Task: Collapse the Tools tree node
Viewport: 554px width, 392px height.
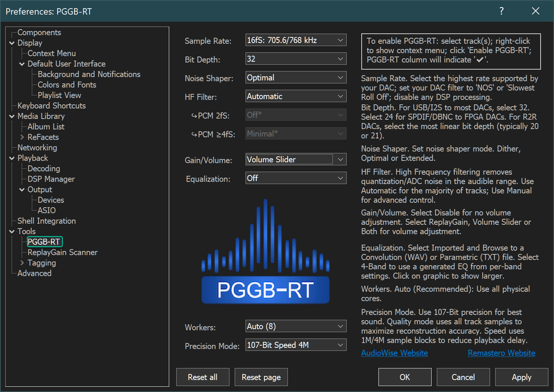Action: pos(12,232)
